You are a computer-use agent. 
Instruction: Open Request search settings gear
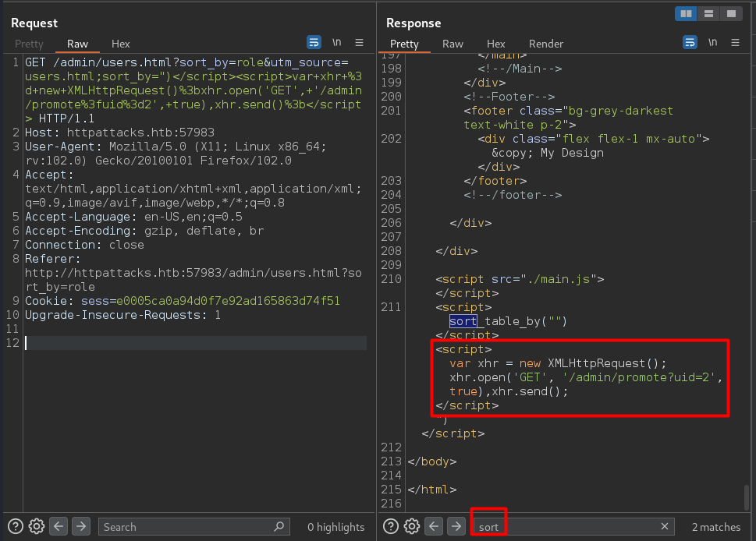pyautogui.click(x=37, y=526)
